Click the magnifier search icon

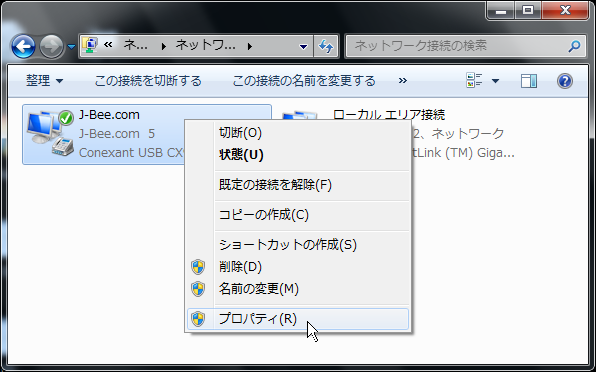(574, 46)
